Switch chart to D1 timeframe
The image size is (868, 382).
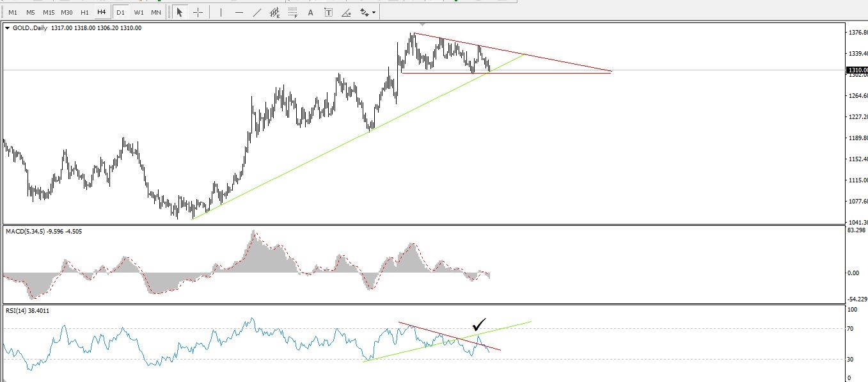(120, 12)
